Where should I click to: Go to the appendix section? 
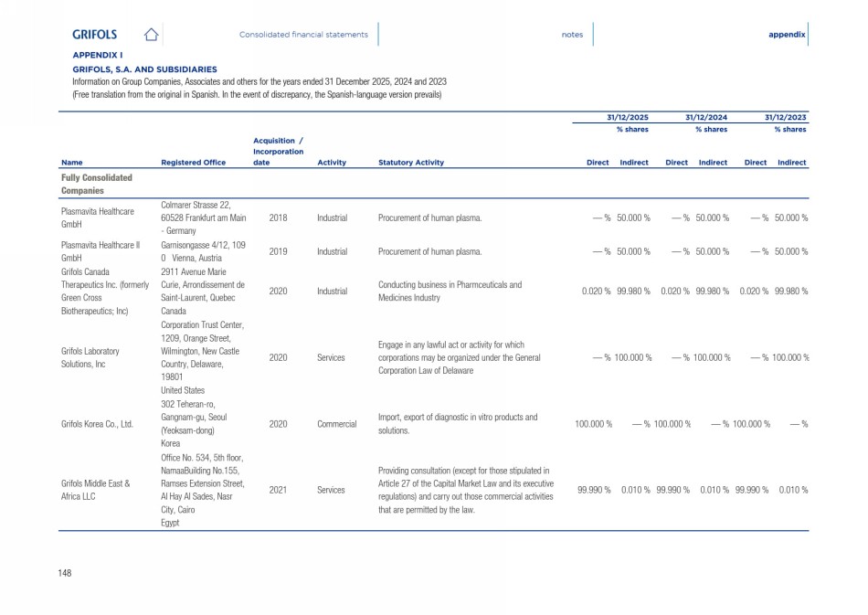787,35
